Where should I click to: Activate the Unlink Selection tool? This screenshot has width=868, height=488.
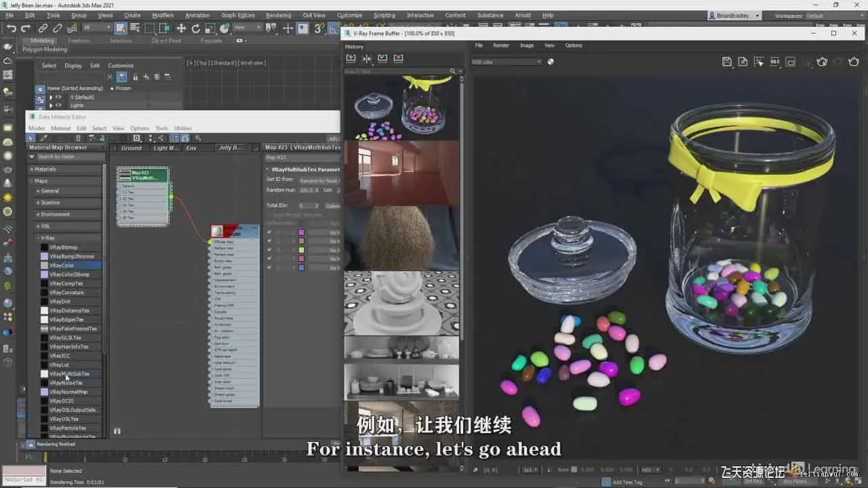coord(58,28)
